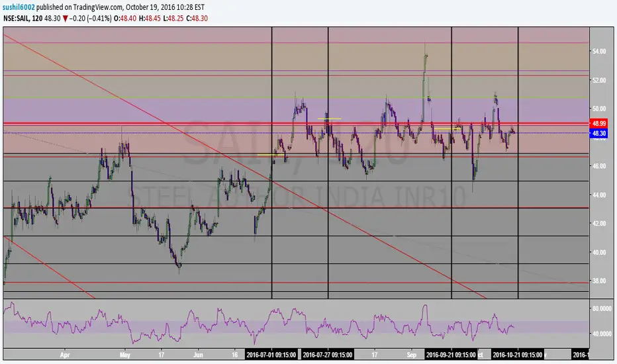Select the red 48.99 price label
Image resolution: width=617 pixels, height=364 pixels.
pos(599,124)
